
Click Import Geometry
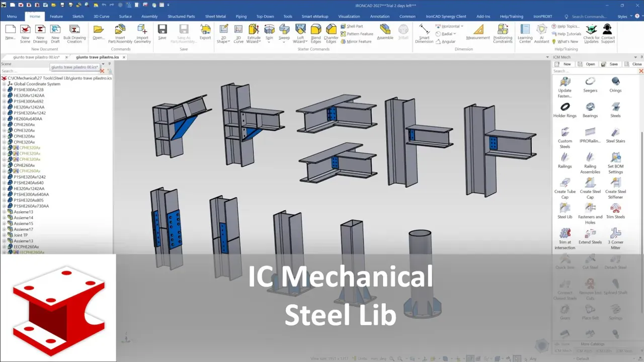coord(142,33)
